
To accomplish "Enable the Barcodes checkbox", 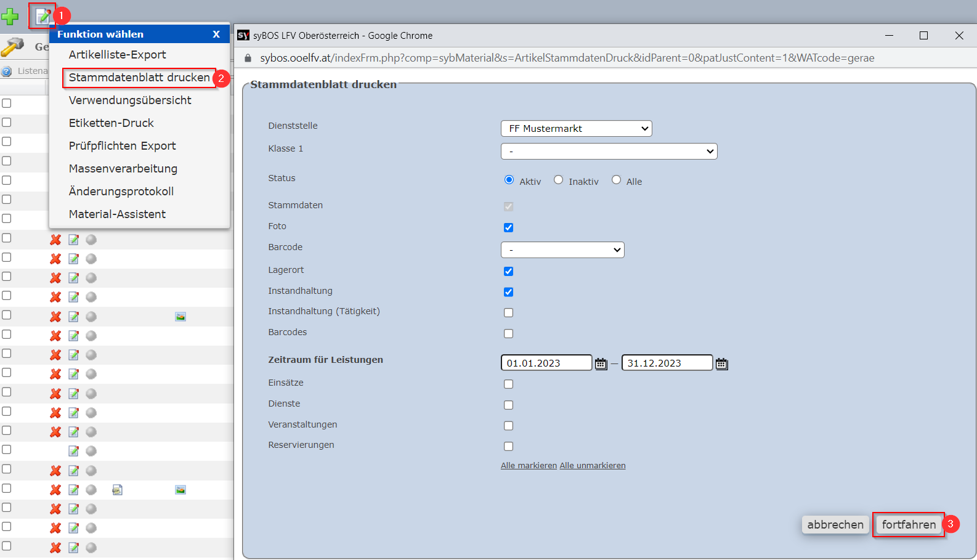I will click(508, 333).
